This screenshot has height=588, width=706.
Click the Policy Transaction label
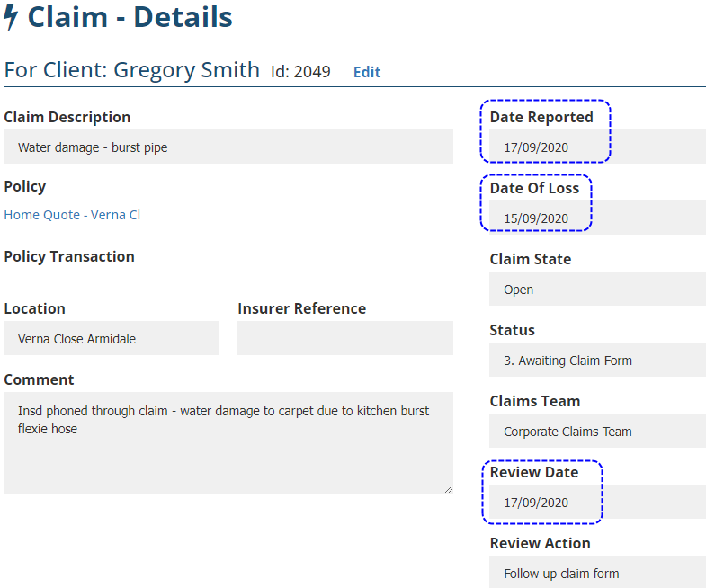(x=69, y=256)
